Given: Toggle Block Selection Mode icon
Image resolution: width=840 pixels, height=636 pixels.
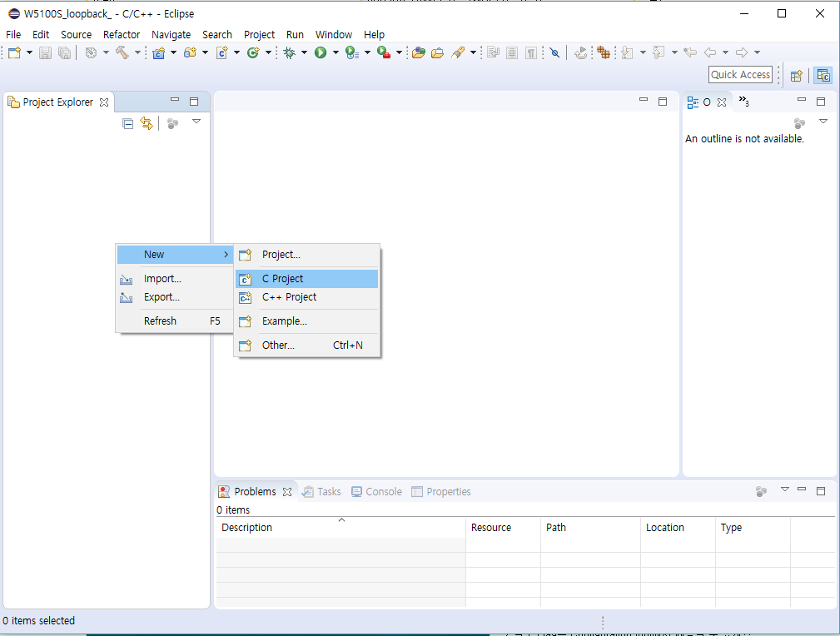Looking at the screenshot, I should click(x=512, y=52).
